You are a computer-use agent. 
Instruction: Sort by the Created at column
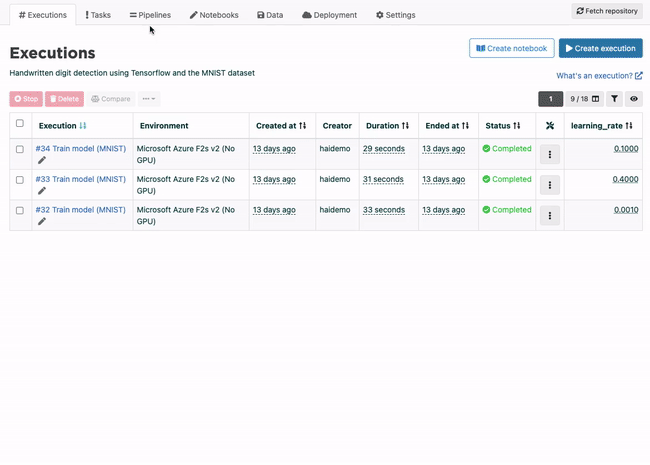pos(281,126)
